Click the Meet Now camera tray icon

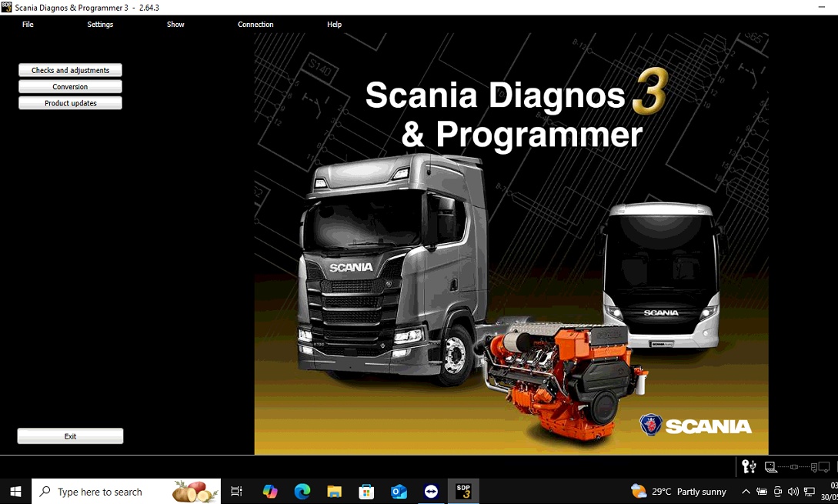[x=778, y=492]
